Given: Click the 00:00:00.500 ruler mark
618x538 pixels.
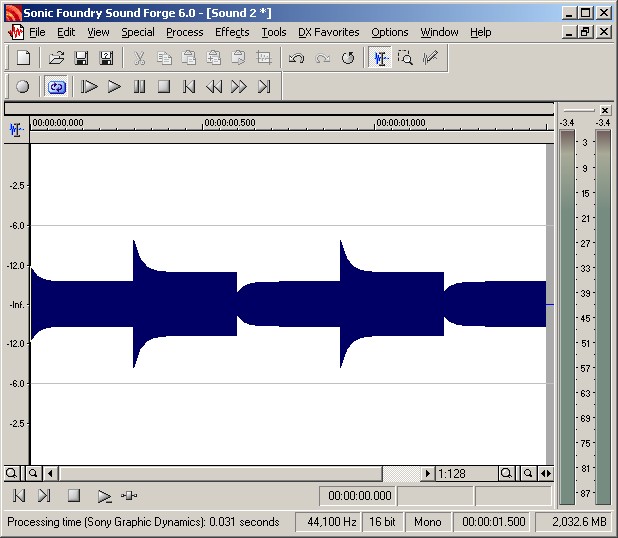Looking at the screenshot, I should [229, 123].
